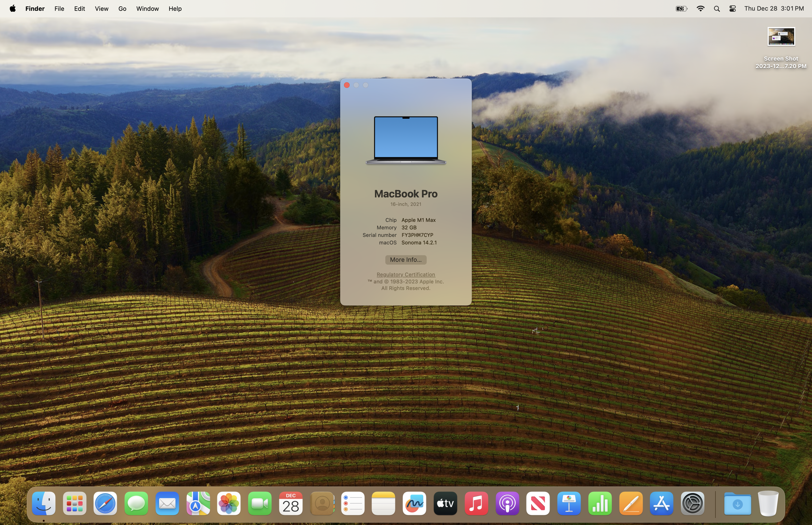The width and height of the screenshot is (812, 525).
Task: Open Contacts app in the Dock
Action: coord(322,503)
